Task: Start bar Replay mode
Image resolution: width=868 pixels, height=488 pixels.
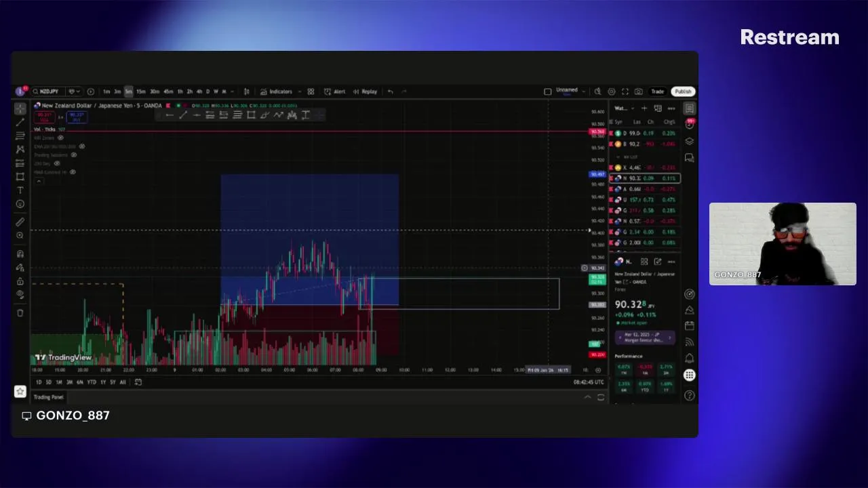Action: pyautogui.click(x=364, y=91)
